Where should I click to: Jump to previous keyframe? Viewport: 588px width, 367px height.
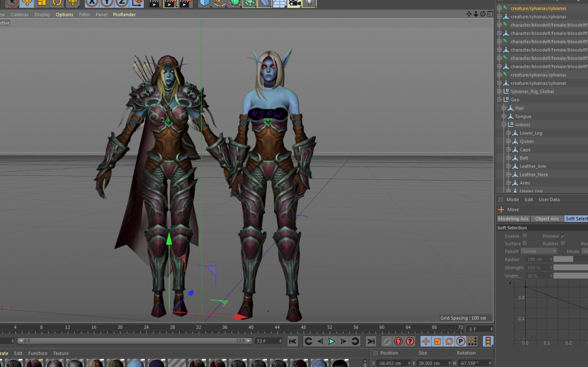click(x=309, y=341)
